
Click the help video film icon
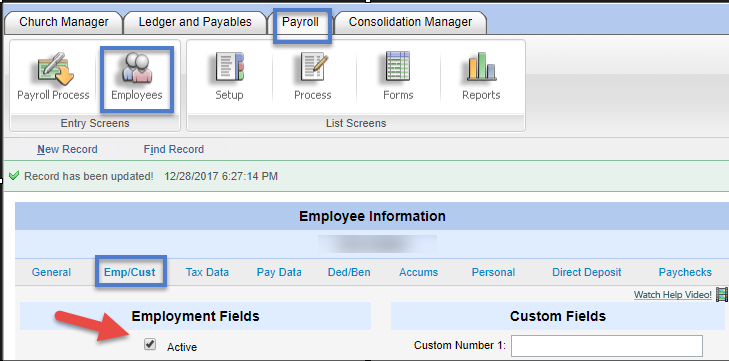coord(722,294)
